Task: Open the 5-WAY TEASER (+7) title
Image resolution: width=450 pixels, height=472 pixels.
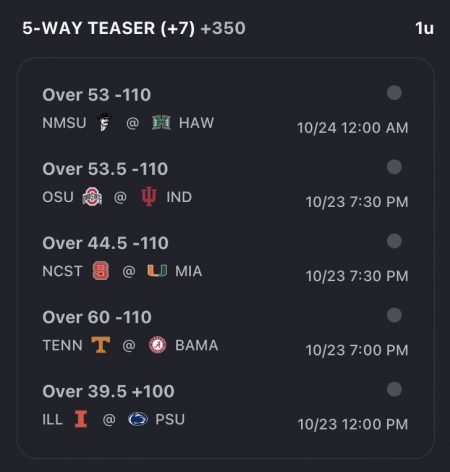Action: 108,28
